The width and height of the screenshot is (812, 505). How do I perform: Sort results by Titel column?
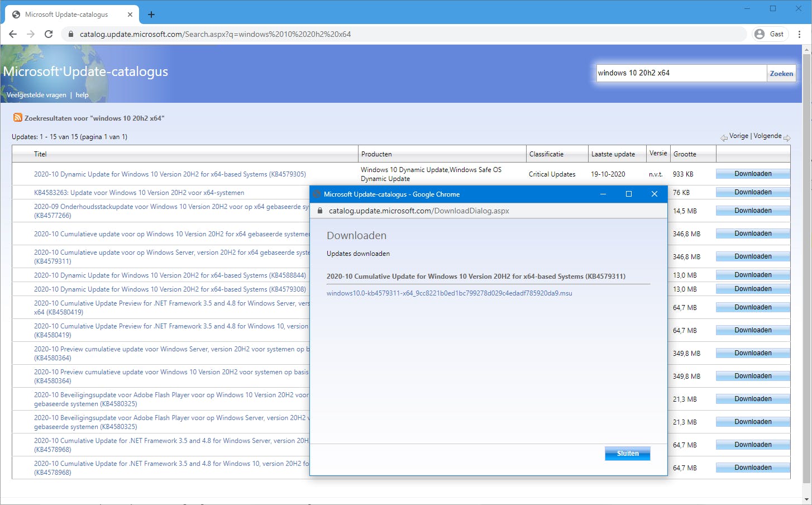(40, 154)
